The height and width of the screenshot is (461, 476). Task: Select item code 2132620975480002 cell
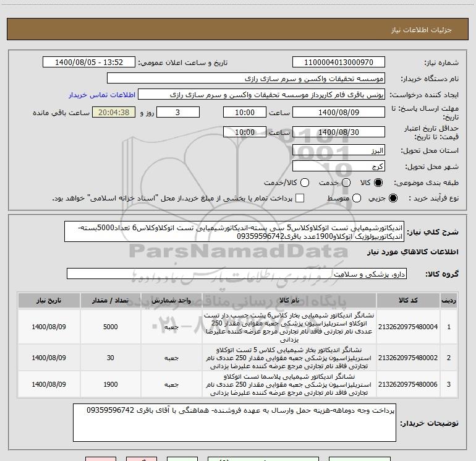tap(408, 358)
